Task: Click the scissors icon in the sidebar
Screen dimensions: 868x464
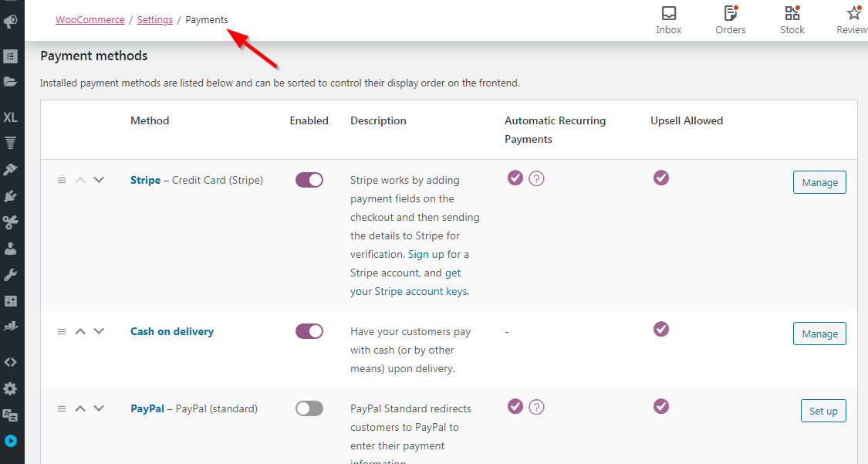Action: coord(11,222)
